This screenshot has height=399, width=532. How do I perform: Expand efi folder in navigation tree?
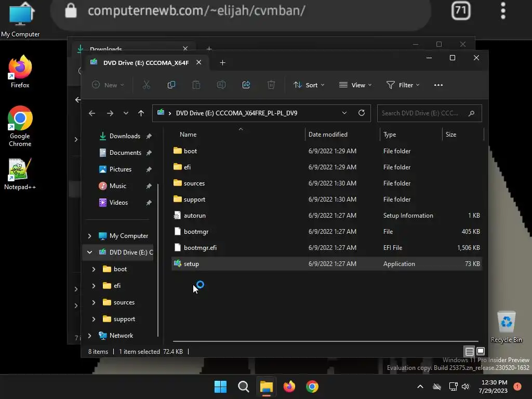point(94,286)
